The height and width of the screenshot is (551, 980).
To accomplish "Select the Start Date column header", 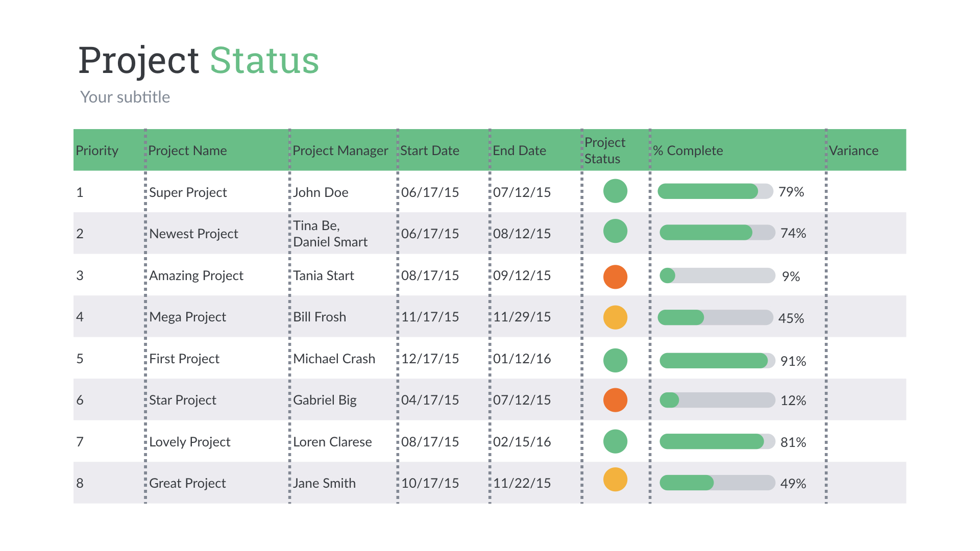I will click(429, 151).
